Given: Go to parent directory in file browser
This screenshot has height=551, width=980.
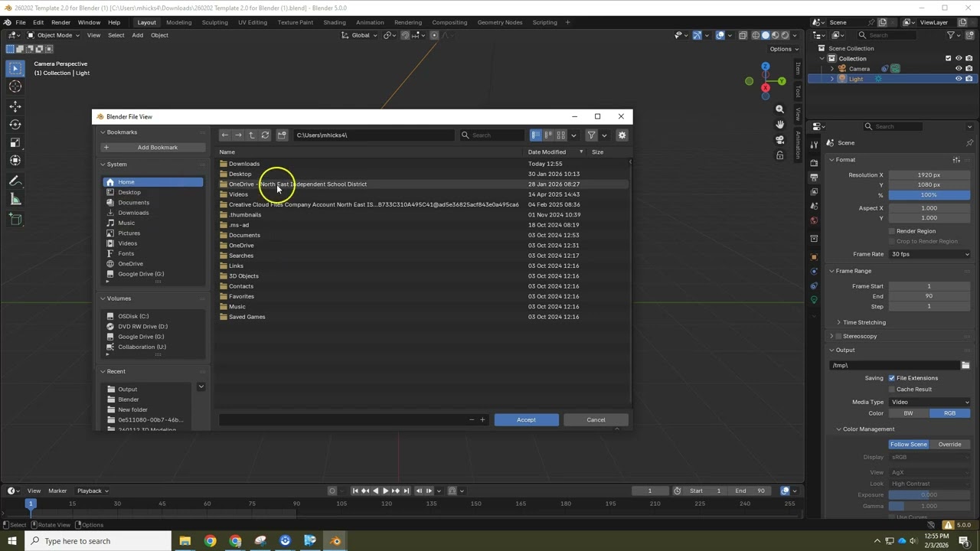Looking at the screenshot, I should 252,135.
